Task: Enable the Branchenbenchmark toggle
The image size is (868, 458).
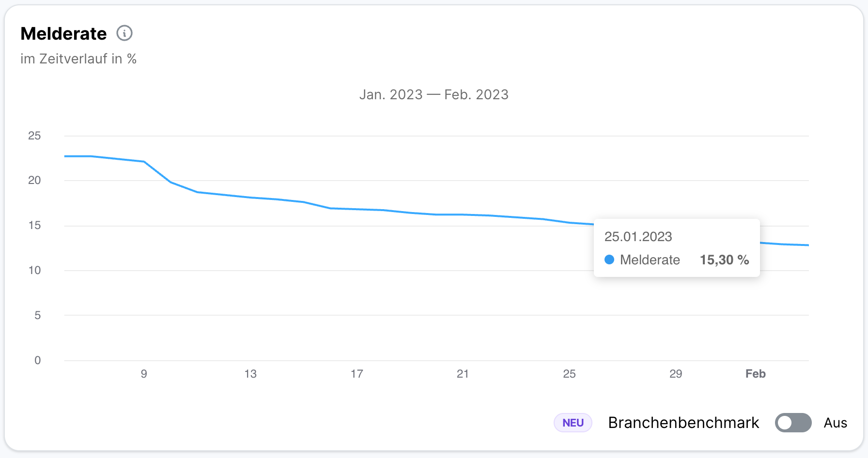Action: tap(793, 423)
